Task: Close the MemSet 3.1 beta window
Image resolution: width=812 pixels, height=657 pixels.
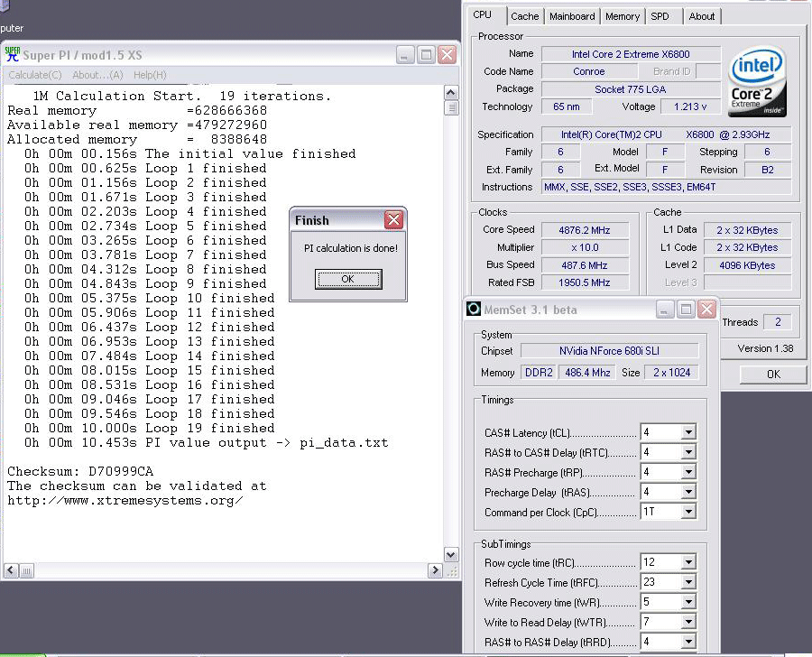Action: (x=706, y=310)
